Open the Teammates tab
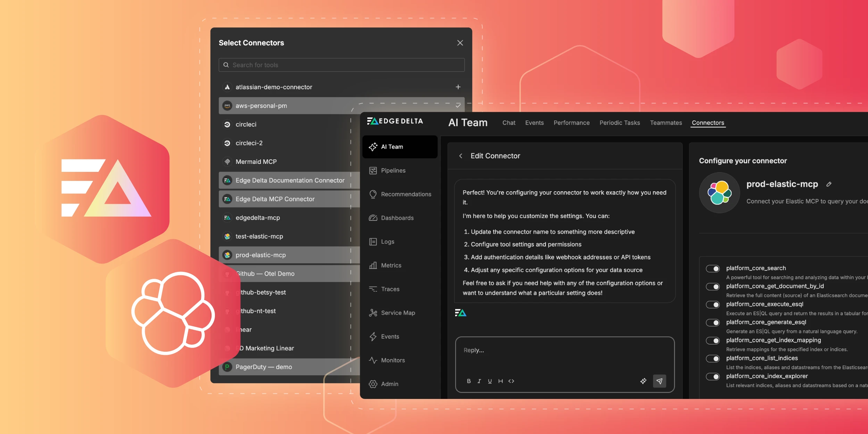Viewport: 868px width, 434px height. click(x=665, y=123)
